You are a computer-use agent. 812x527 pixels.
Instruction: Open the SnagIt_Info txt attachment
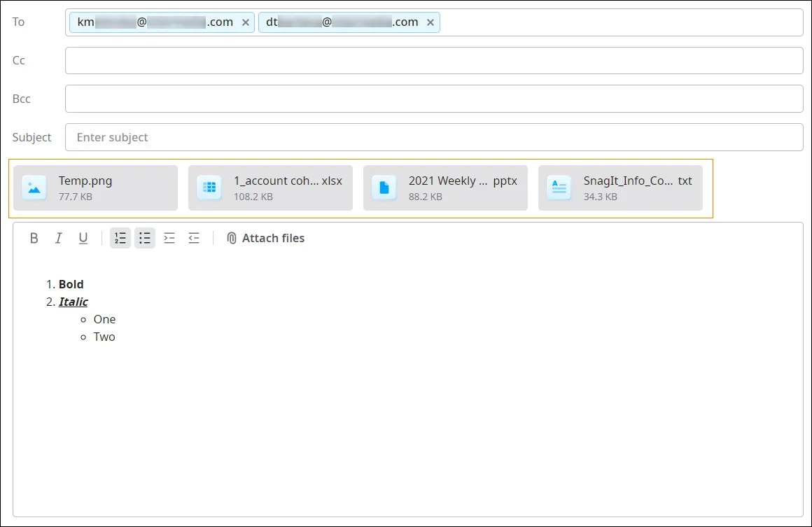click(620, 188)
